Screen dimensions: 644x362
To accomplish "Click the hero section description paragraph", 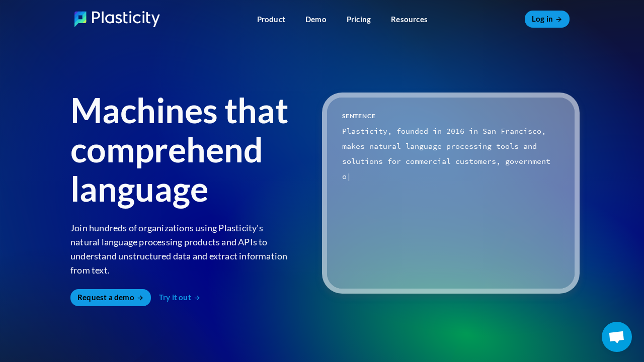I will [179, 249].
